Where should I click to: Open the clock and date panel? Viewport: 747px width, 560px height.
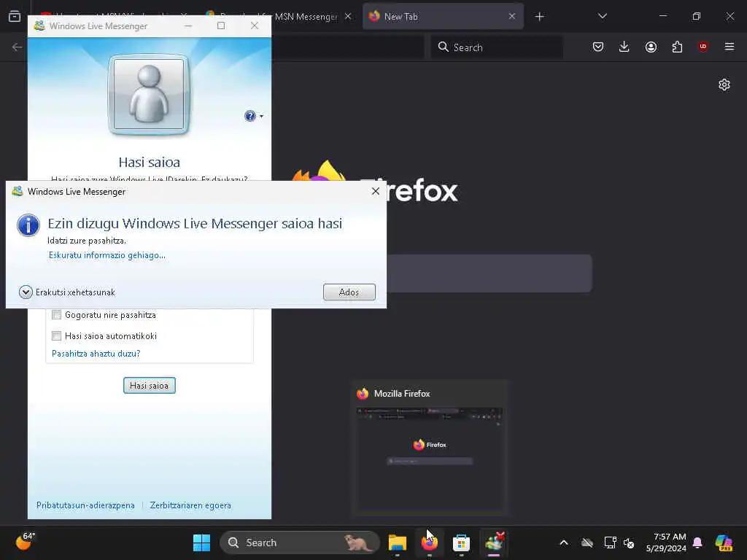[666, 542]
